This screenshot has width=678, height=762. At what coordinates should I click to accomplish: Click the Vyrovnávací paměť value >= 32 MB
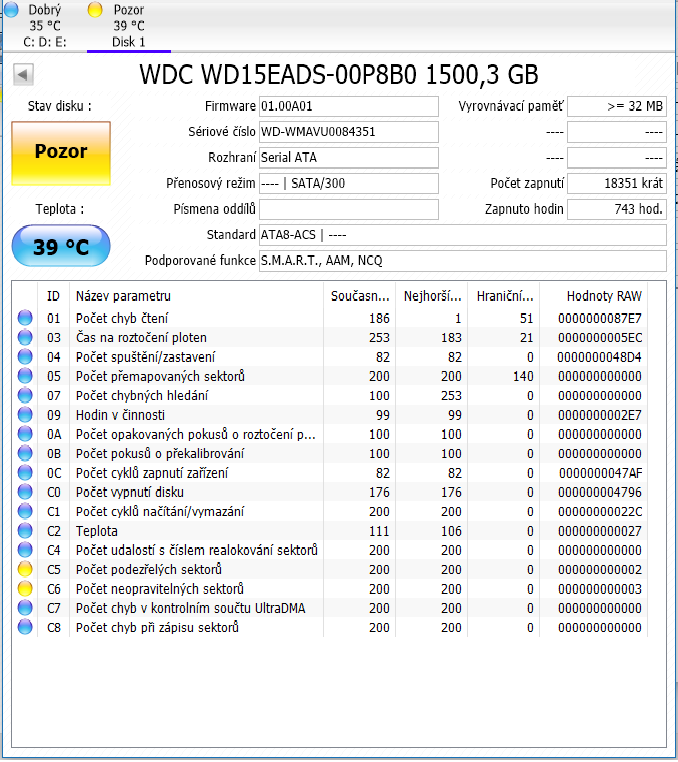(617, 106)
